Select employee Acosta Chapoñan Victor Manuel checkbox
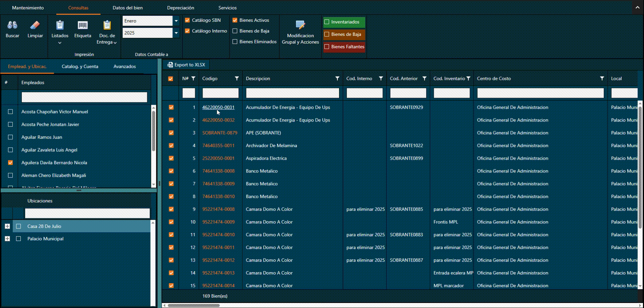Image resolution: width=644 pixels, height=308 pixels. click(10, 112)
